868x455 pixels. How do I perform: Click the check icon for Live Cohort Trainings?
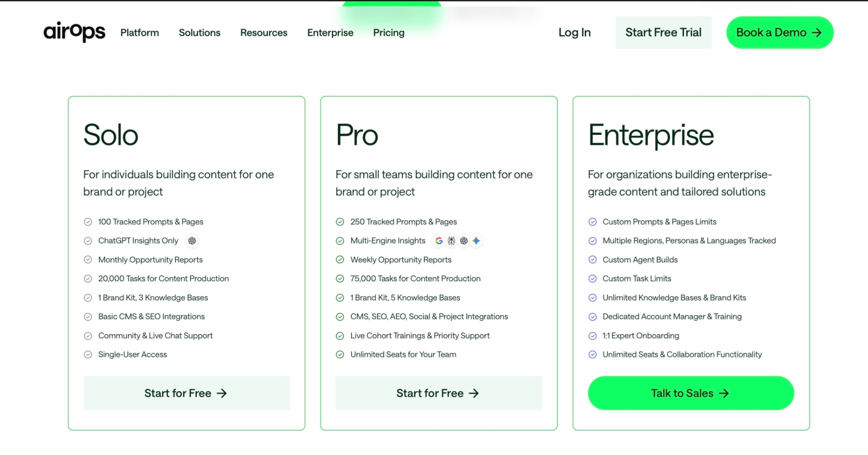[340, 336]
